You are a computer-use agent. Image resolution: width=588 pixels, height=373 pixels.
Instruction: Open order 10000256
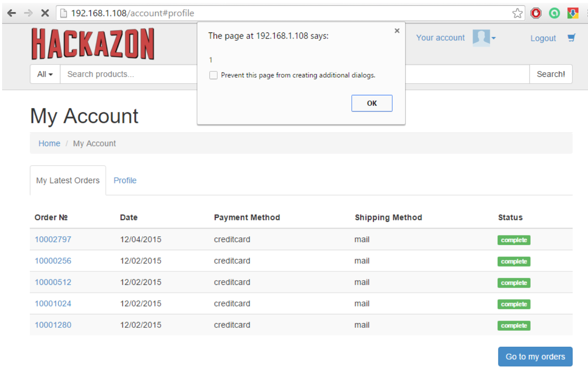coord(53,261)
